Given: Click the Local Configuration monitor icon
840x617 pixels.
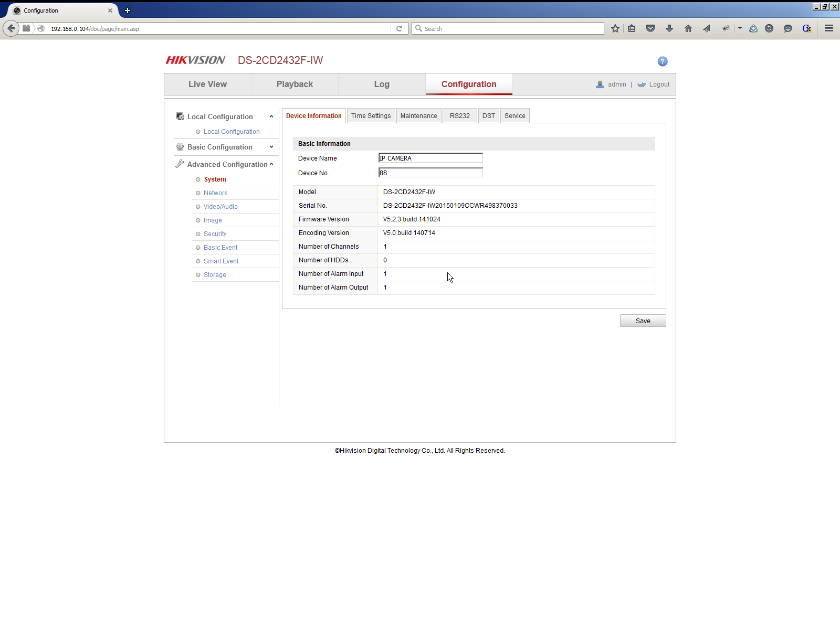Looking at the screenshot, I should pos(180,116).
